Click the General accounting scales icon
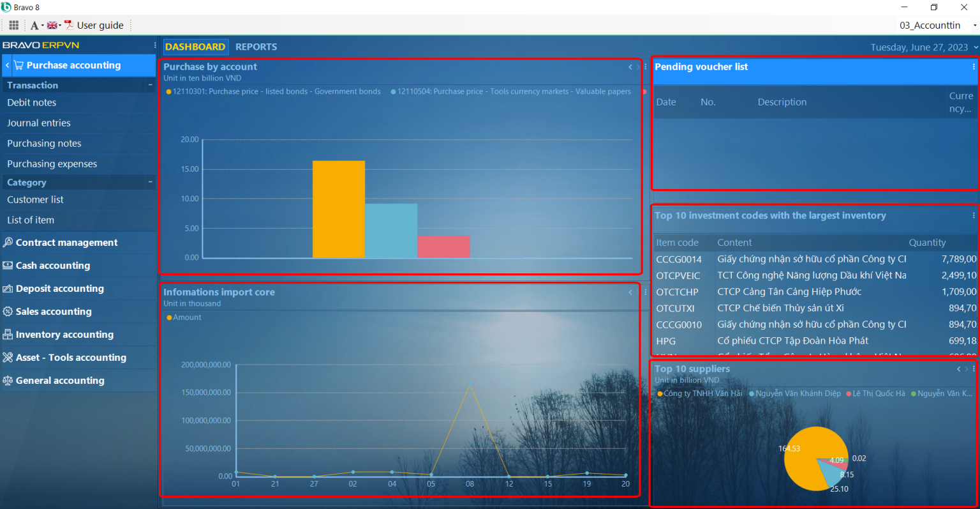The width and height of the screenshot is (980, 509). pyautogui.click(x=8, y=381)
